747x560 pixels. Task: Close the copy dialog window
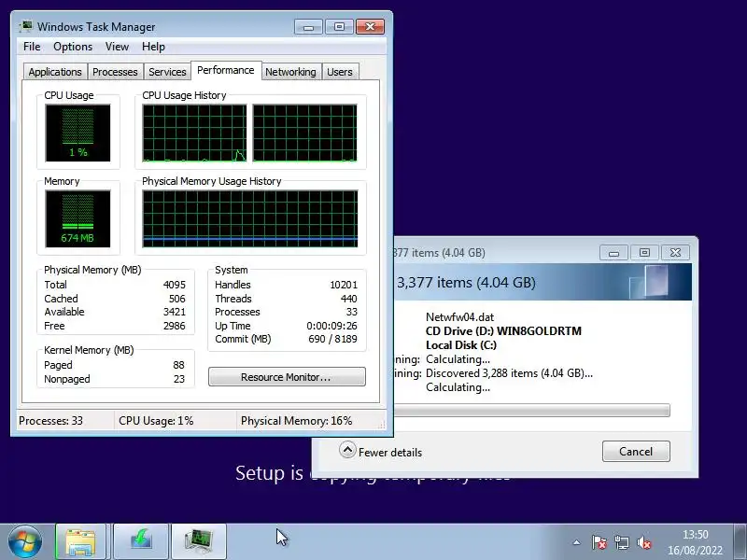point(675,252)
